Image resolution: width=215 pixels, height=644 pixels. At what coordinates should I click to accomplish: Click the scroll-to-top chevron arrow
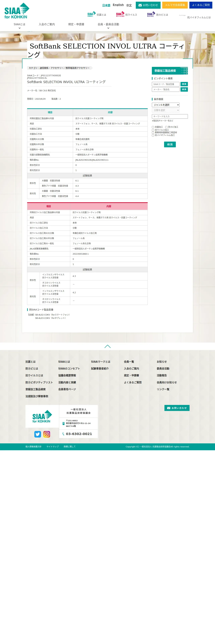tap(107, 346)
